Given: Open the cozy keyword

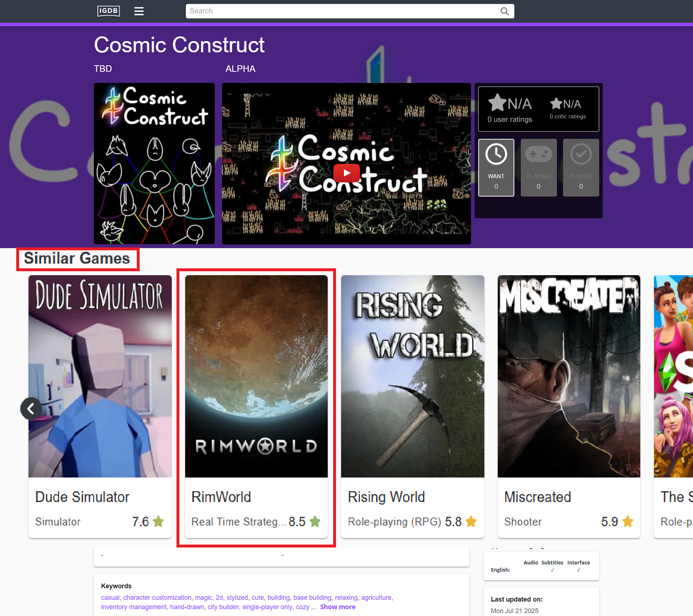Looking at the screenshot, I should [x=303, y=607].
